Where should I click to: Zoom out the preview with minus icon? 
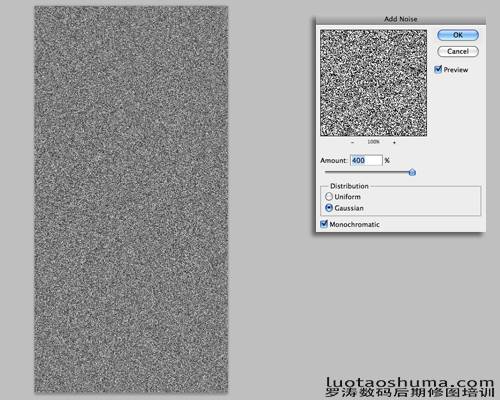click(x=353, y=142)
